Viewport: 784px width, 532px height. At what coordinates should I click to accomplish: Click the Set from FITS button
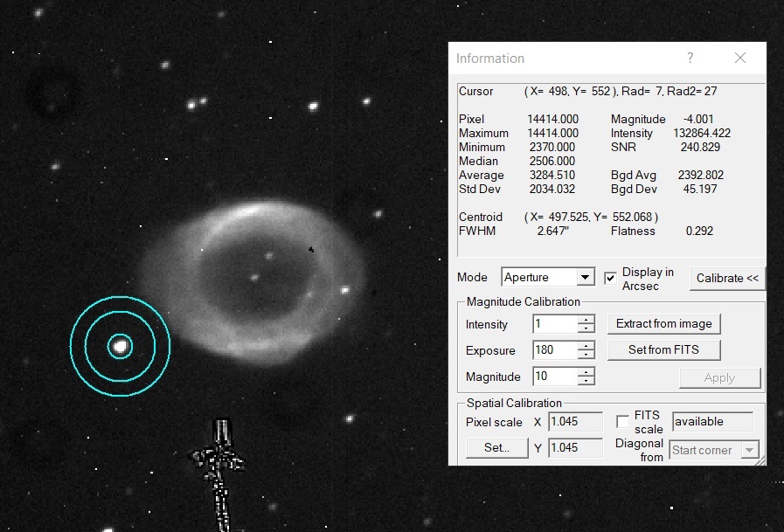[663, 349]
